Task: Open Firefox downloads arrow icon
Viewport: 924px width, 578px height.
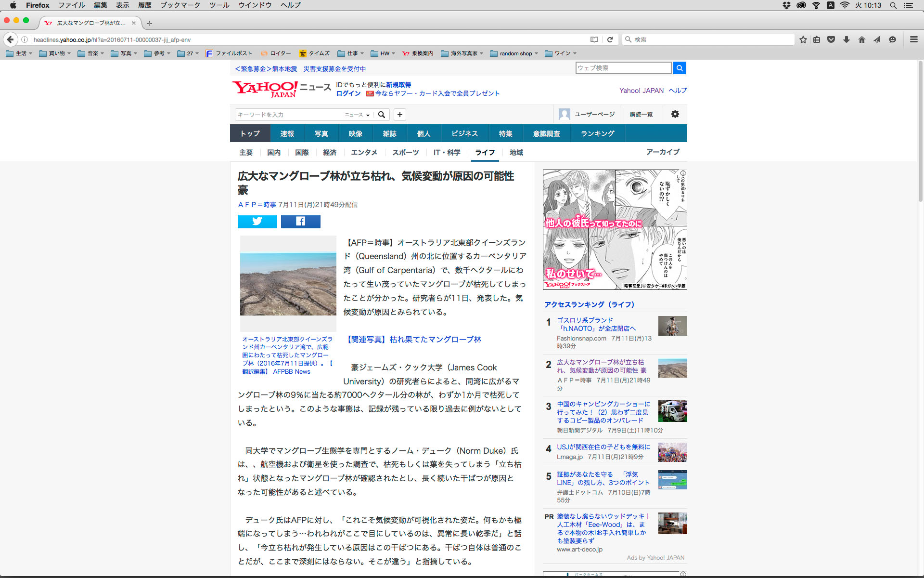Action: [x=846, y=39]
